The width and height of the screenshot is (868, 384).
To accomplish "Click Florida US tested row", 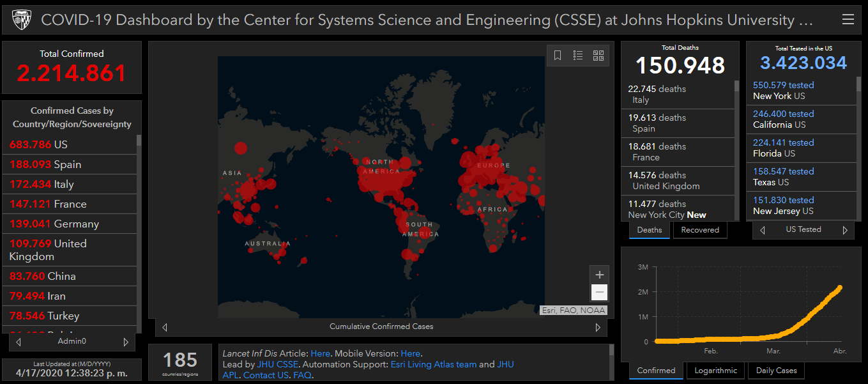I will pos(801,148).
